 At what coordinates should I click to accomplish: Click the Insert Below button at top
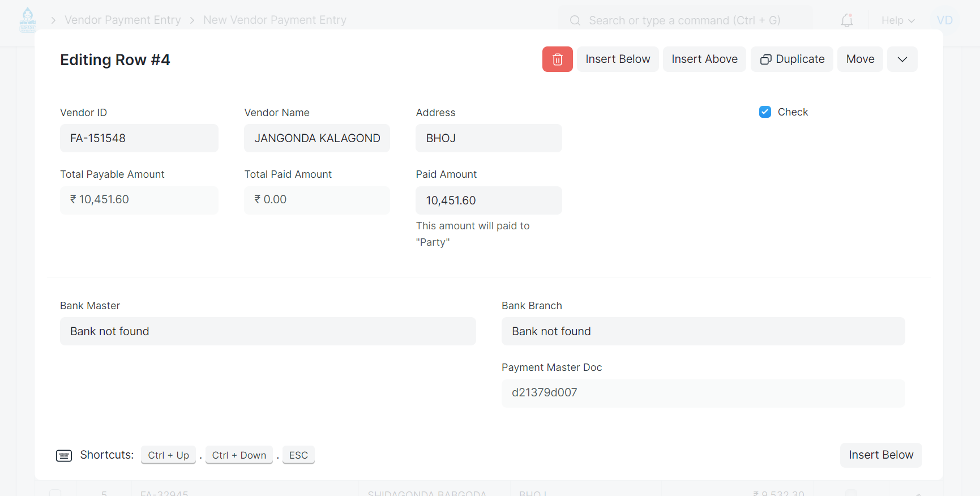tap(618, 59)
